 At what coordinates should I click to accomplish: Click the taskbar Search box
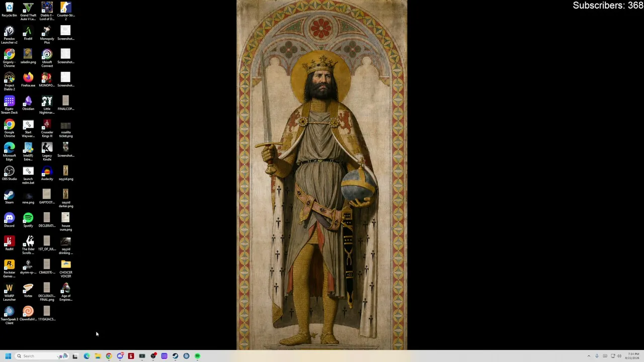42,356
